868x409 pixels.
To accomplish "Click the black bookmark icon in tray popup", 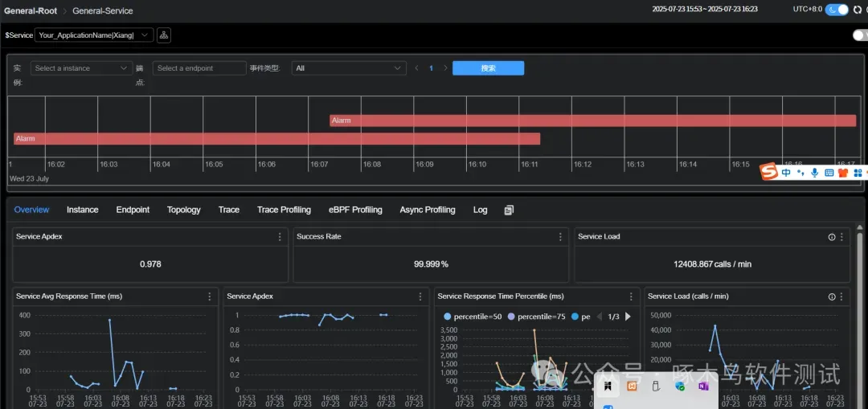I will [608, 386].
